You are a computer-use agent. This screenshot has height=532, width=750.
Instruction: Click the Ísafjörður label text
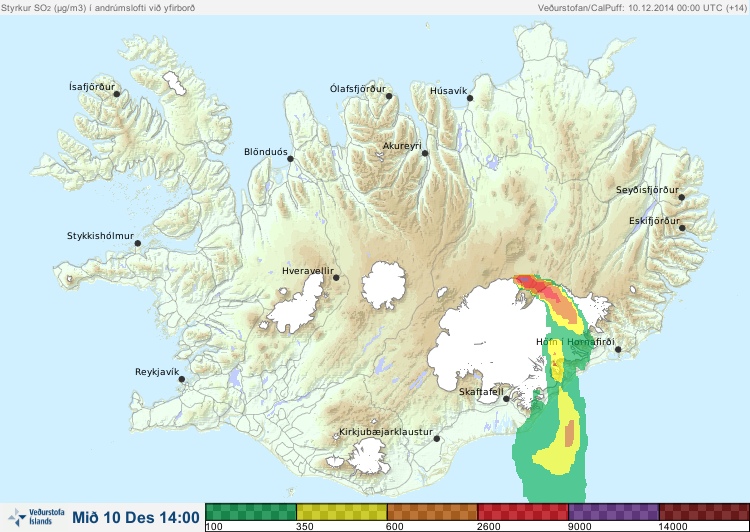(x=92, y=87)
